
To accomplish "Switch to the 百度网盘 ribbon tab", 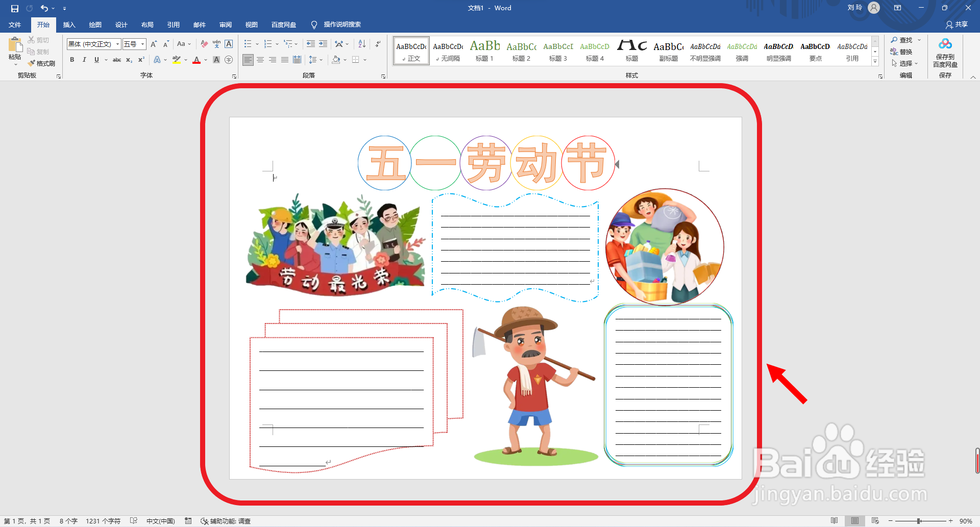I will (284, 24).
